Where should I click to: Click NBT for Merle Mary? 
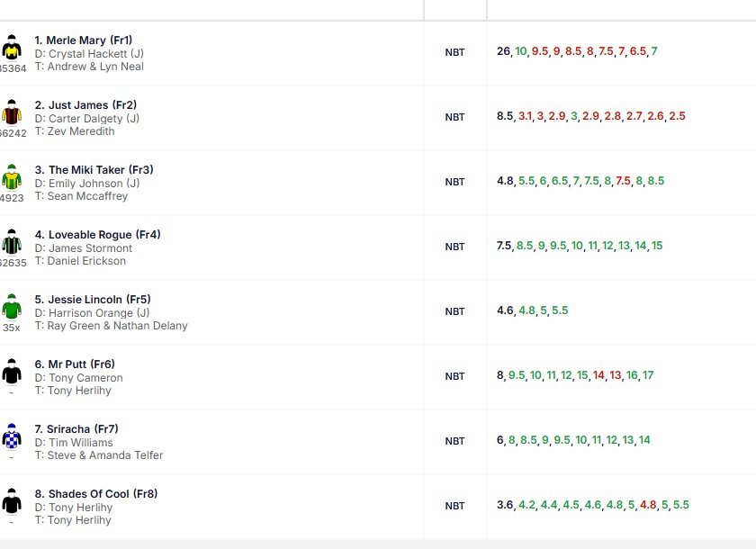454,52
